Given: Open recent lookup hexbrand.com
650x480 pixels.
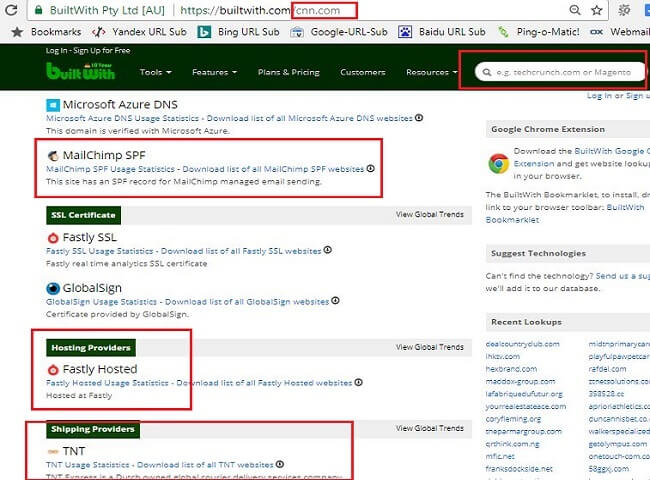Looking at the screenshot, I should [511, 369].
